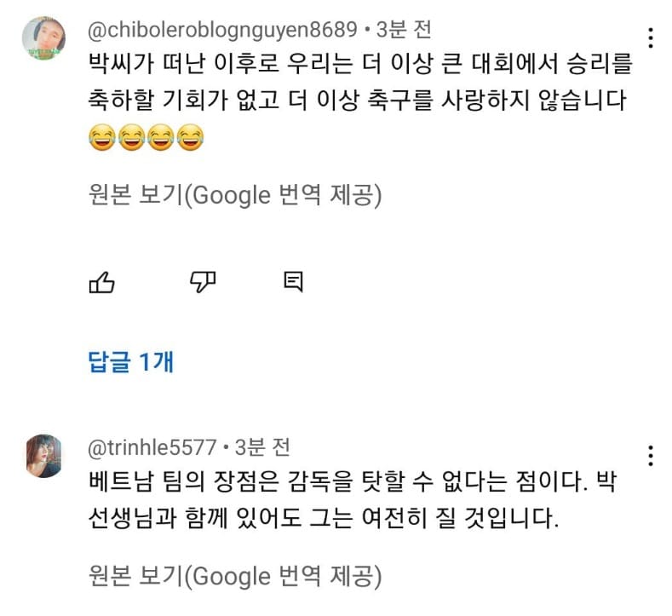Open options menu for trinhle5577's comment
This screenshot has height=616, width=672.
[x=651, y=455]
